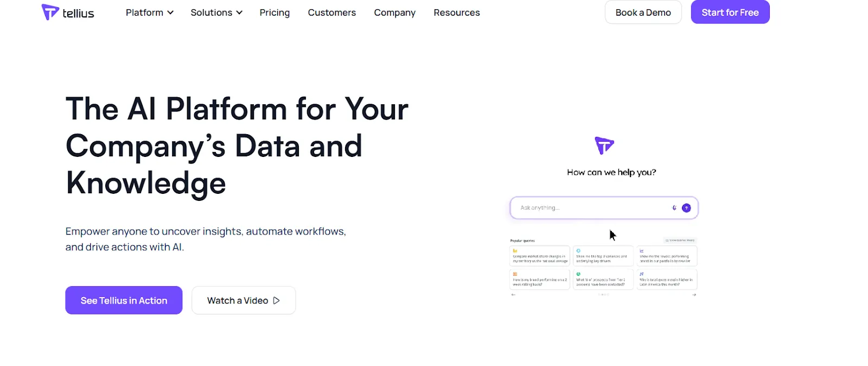868x366 pixels.
Task: Click the chevron next to Platform
Action: (170, 12)
